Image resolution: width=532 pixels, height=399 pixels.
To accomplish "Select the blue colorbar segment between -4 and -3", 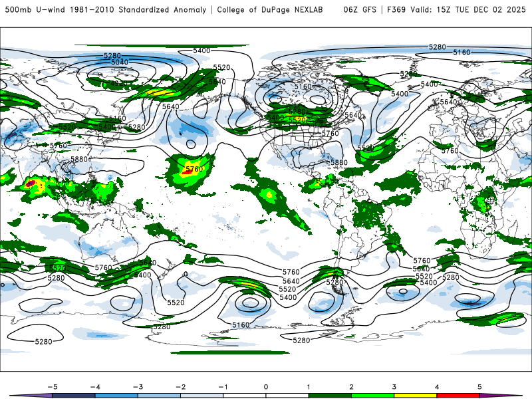I will pyautogui.click(x=116, y=396).
